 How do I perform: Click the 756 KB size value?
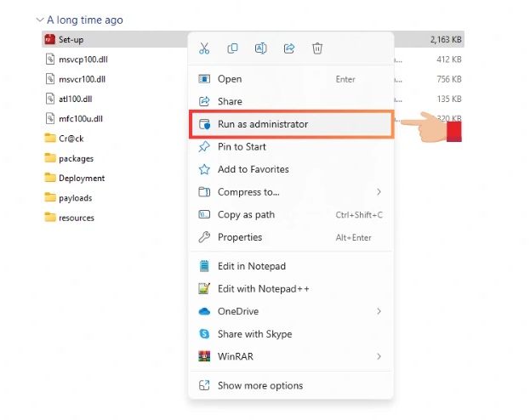449,79
